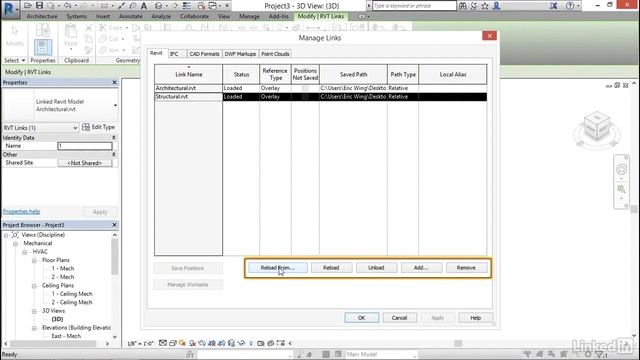Click the ViewCube in the 3D view
The width and height of the screenshot is (640, 360).
[x=597, y=127]
